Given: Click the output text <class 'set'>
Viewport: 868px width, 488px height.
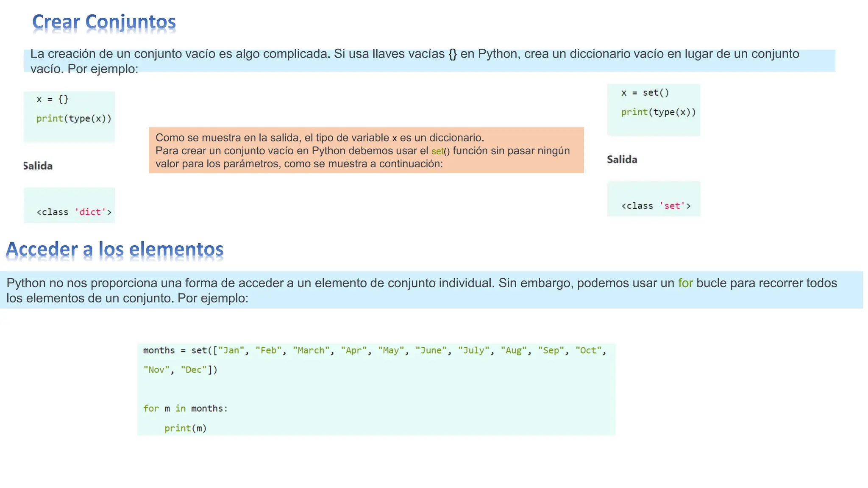Looking at the screenshot, I should click(656, 206).
